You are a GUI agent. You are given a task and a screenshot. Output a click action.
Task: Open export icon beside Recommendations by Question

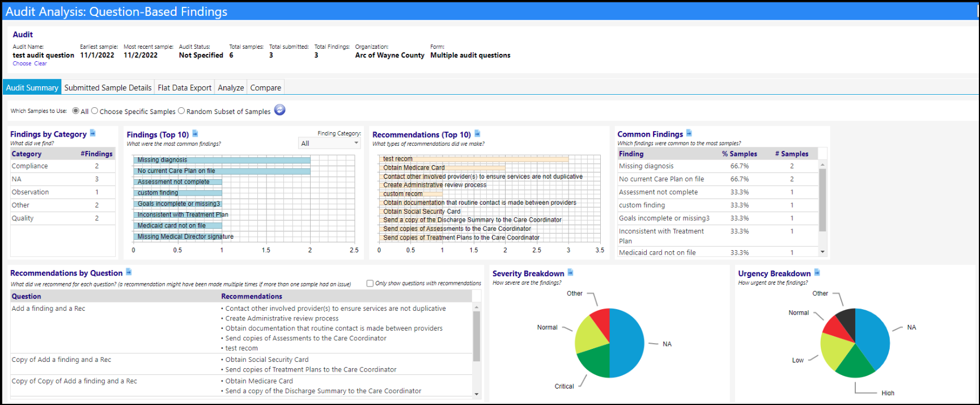(x=129, y=272)
